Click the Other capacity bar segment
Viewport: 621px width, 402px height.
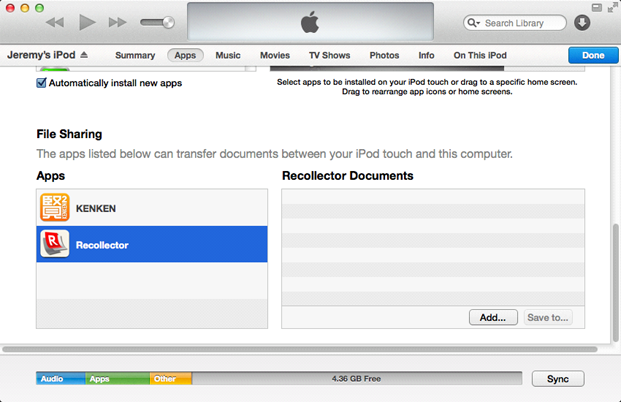[171, 379]
